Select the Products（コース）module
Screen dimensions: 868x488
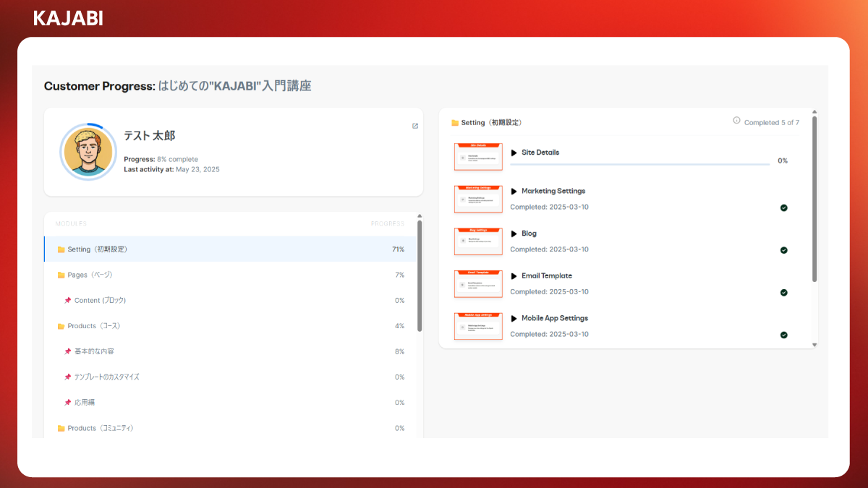point(230,326)
